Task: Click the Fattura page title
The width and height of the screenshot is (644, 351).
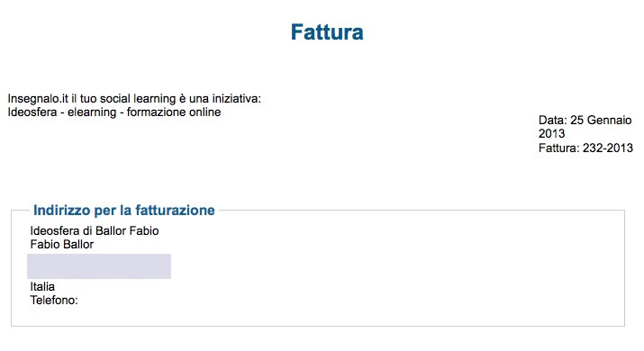Action: point(327,32)
